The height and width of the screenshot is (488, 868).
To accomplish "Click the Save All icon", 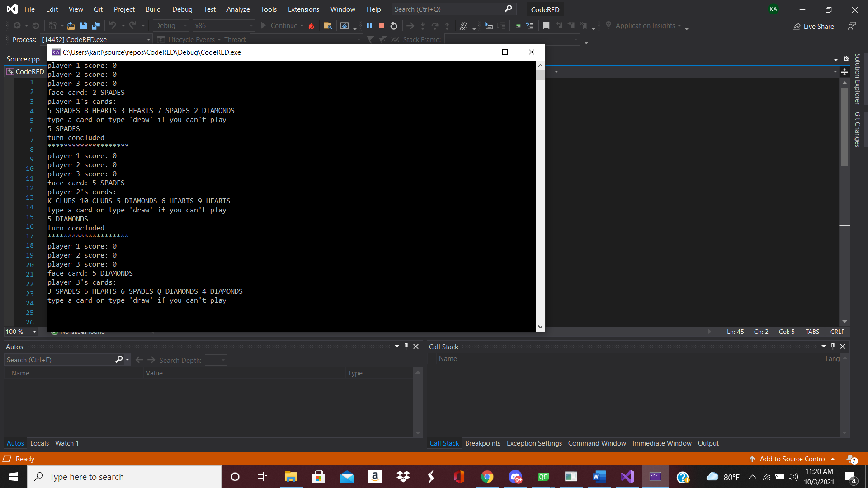I will (x=96, y=26).
